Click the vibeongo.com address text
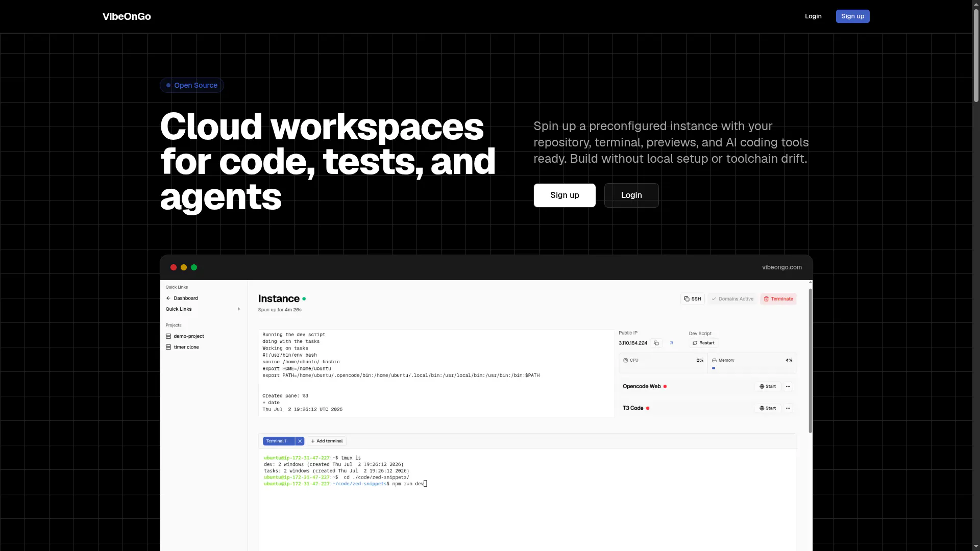This screenshot has height=551, width=980. pos(781,267)
